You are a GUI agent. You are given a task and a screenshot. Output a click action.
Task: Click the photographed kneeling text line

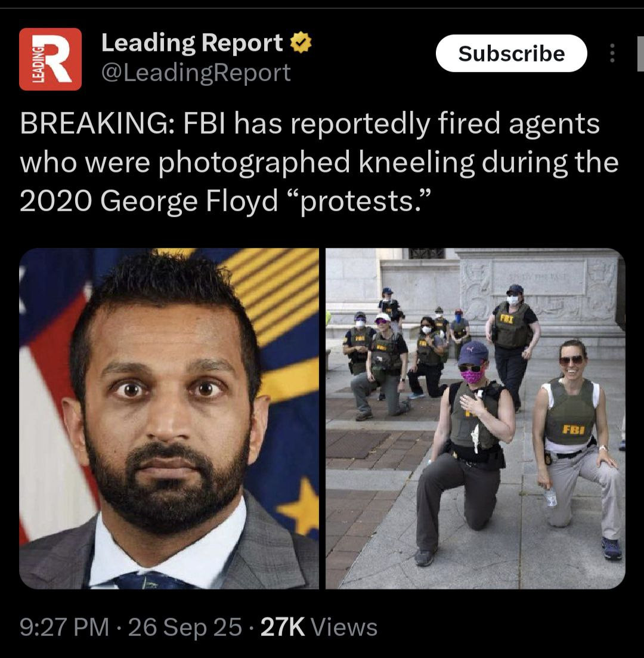(x=319, y=163)
